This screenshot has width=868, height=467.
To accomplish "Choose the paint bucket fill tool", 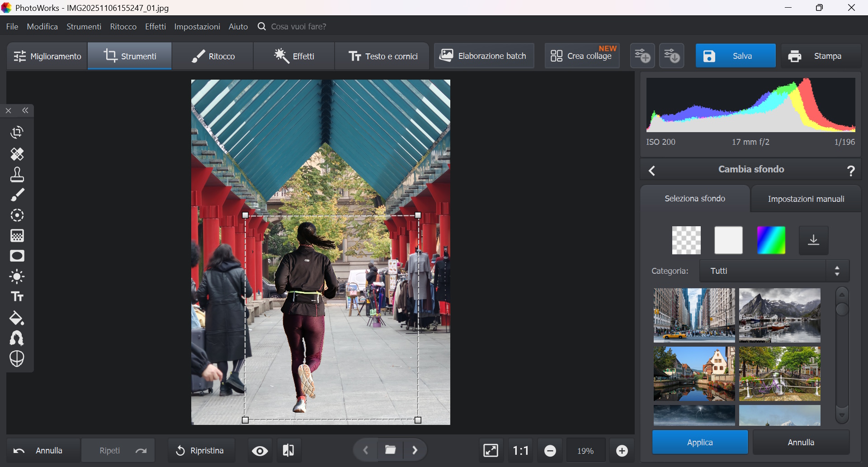I will tap(17, 318).
